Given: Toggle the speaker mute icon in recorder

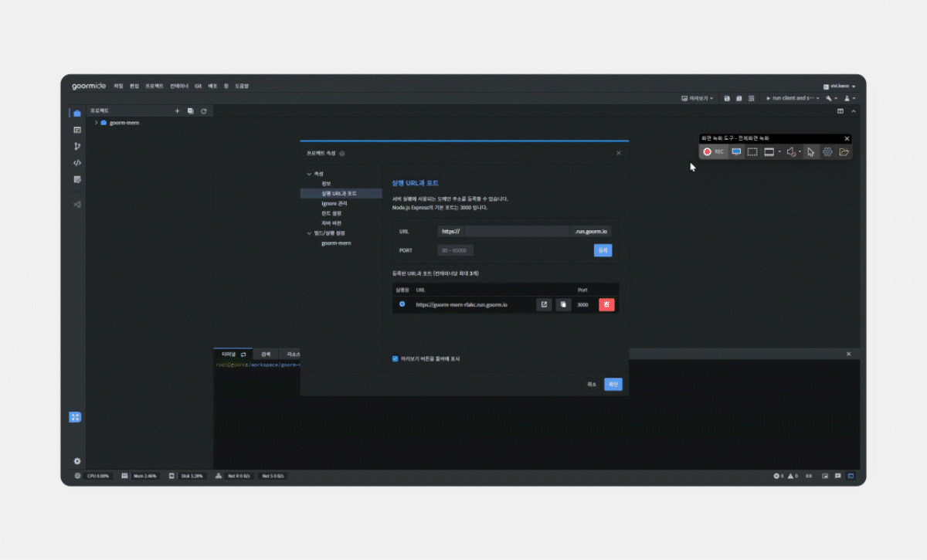Looking at the screenshot, I should click(791, 151).
